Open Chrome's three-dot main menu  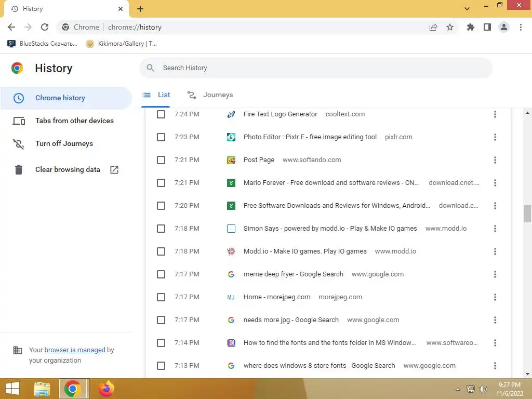(521, 27)
